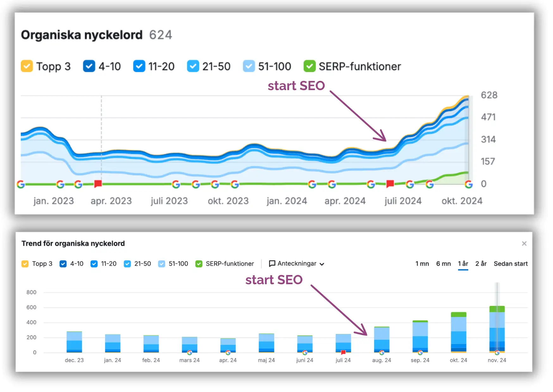This screenshot has width=553, height=392.
Task: Click Google marker at right end of top chart
Action: (x=469, y=184)
